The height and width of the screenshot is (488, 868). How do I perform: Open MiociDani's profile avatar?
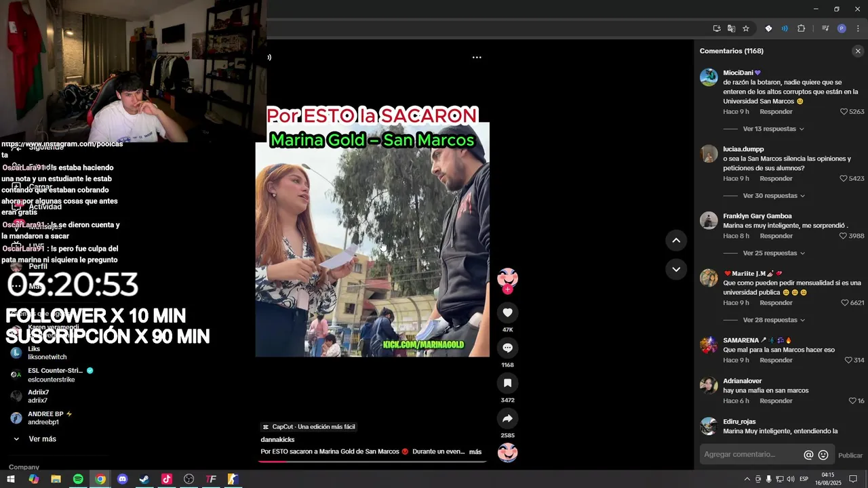tap(709, 77)
